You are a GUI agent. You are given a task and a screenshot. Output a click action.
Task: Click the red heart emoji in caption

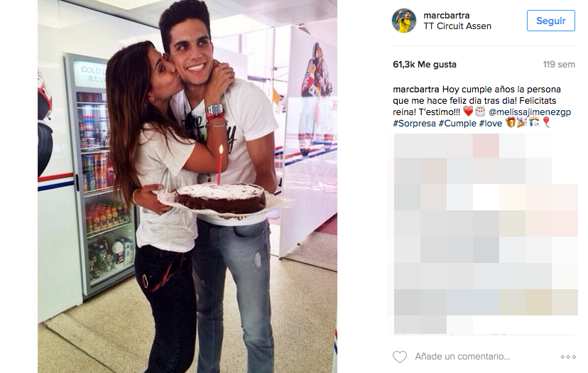pyautogui.click(x=468, y=112)
